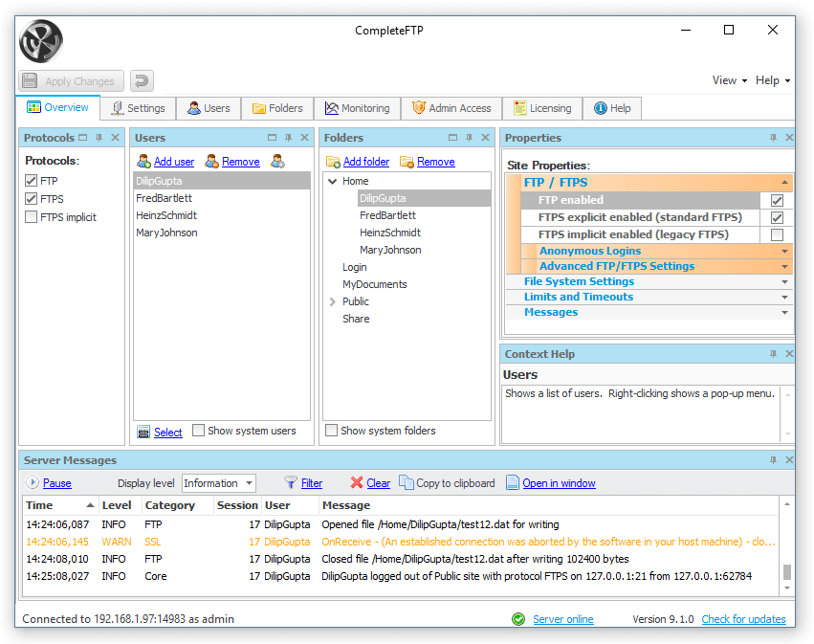Click the undo changes arrow button
The height and width of the screenshot is (644, 814).
(142, 81)
